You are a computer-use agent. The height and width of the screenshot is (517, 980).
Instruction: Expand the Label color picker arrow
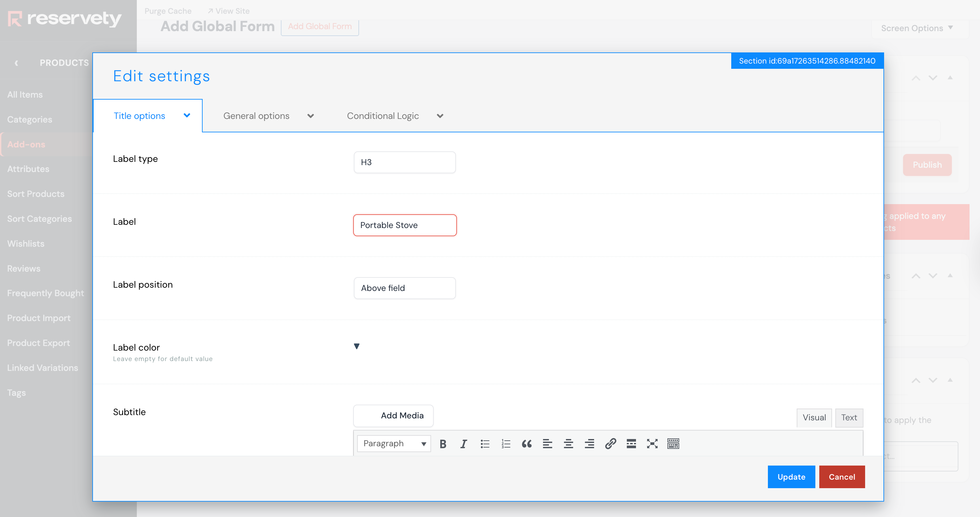pyautogui.click(x=356, y=346)
